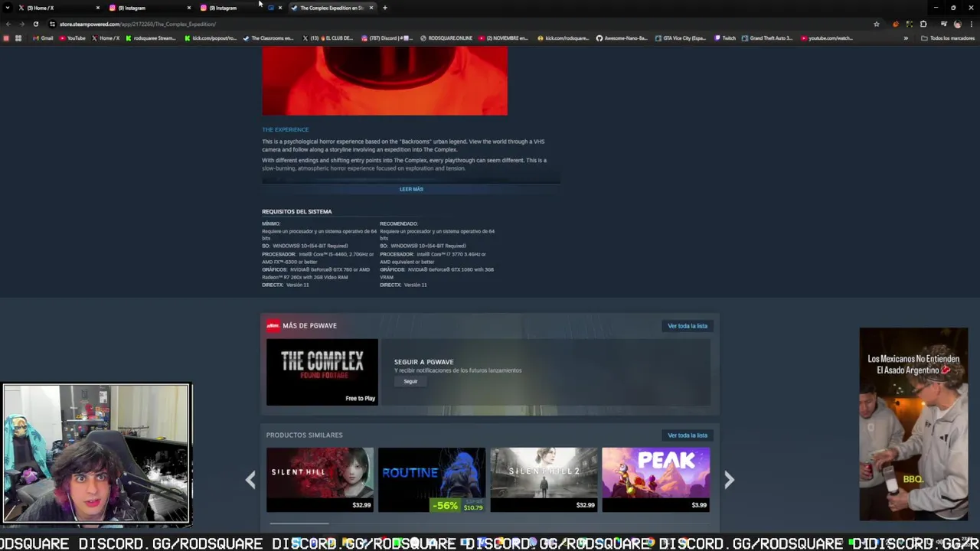
Task: Open the NOVIEMBRE bookmark
Action: pos(504,38)
